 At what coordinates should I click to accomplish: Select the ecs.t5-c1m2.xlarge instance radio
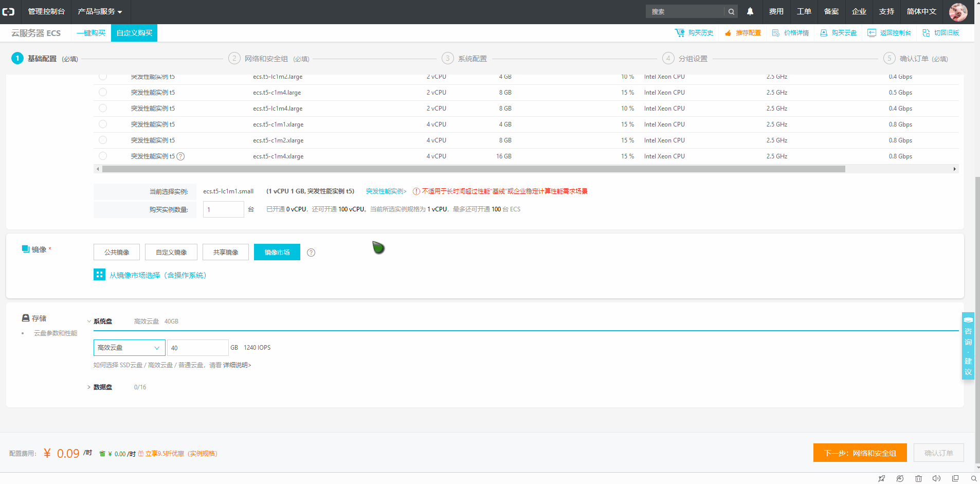coord(103,140)
